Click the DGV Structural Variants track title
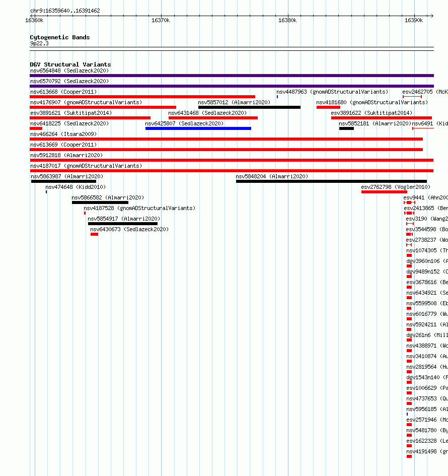Screen dimensions: 448x476 (x=70, y=64)
